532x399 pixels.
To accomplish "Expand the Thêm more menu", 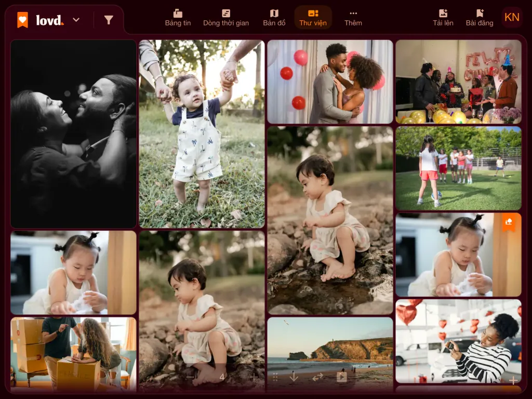I will [x=353, y=18].
